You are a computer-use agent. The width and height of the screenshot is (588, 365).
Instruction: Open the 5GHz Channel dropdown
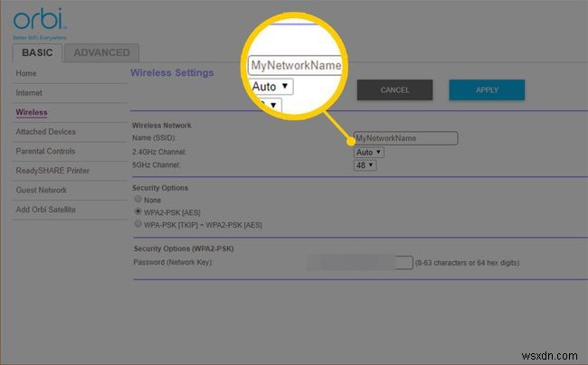[x=365, y=165]
